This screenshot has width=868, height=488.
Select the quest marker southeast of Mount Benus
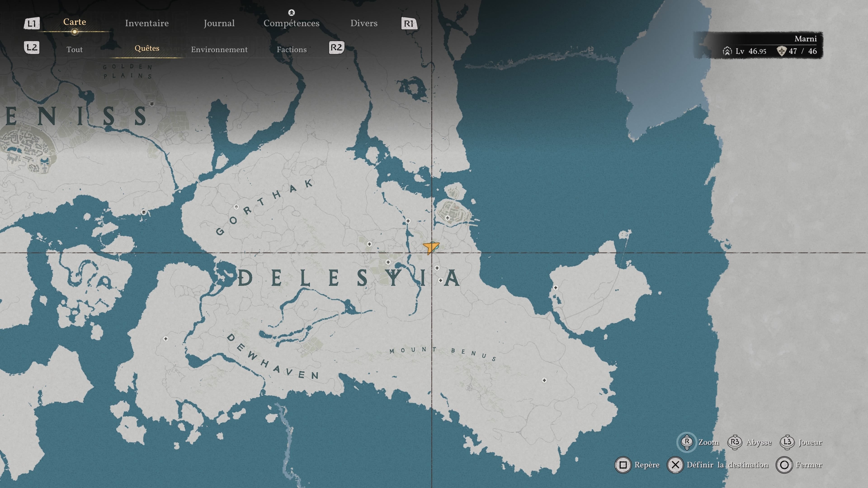pos(544,380)
